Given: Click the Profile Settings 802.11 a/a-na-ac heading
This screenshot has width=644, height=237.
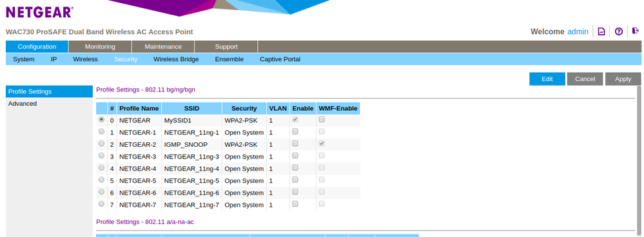Looking at the screenshot, I should pyautogui.click(x=145, y=222).
